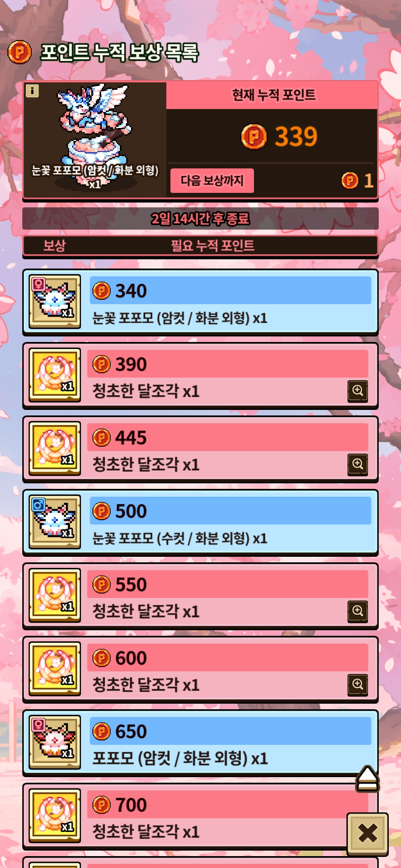Tap the 보상 column header

tap(55, 246)
